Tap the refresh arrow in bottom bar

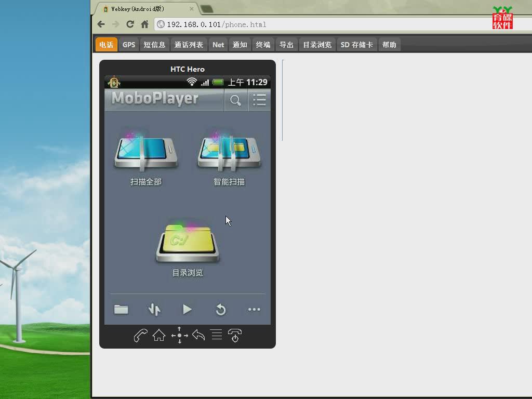pyautogui.click(x=220, y=310)
